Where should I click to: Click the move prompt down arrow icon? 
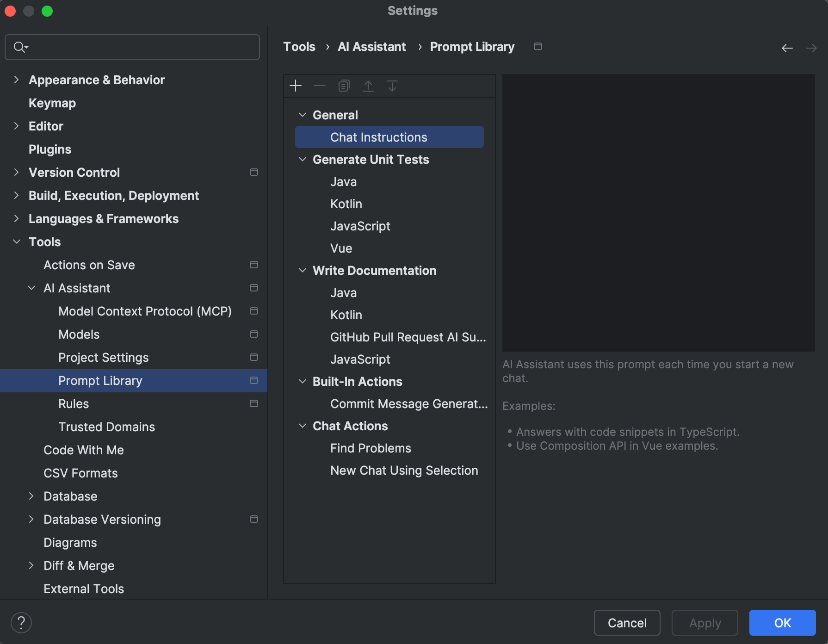click(392, 86)
